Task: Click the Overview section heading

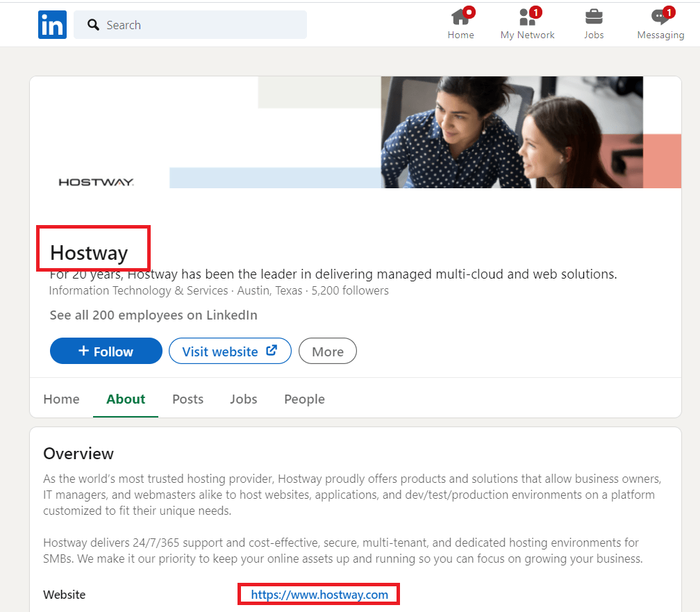Action: click(x=78, y=454)
